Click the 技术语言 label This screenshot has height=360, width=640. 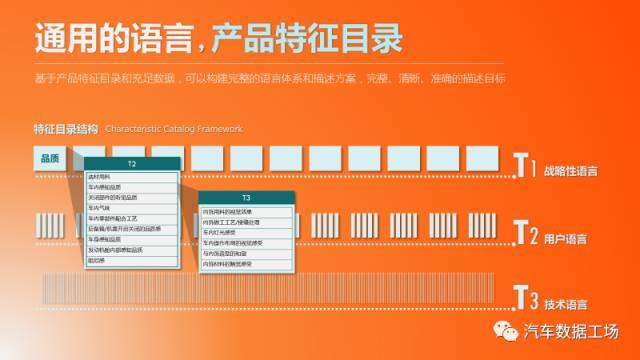pos(566,304)
